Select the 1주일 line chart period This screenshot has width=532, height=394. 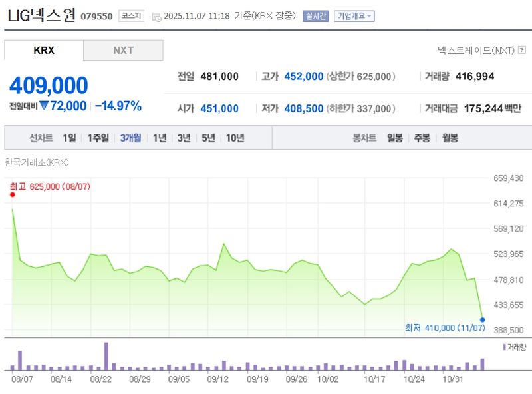click(99, 138)
